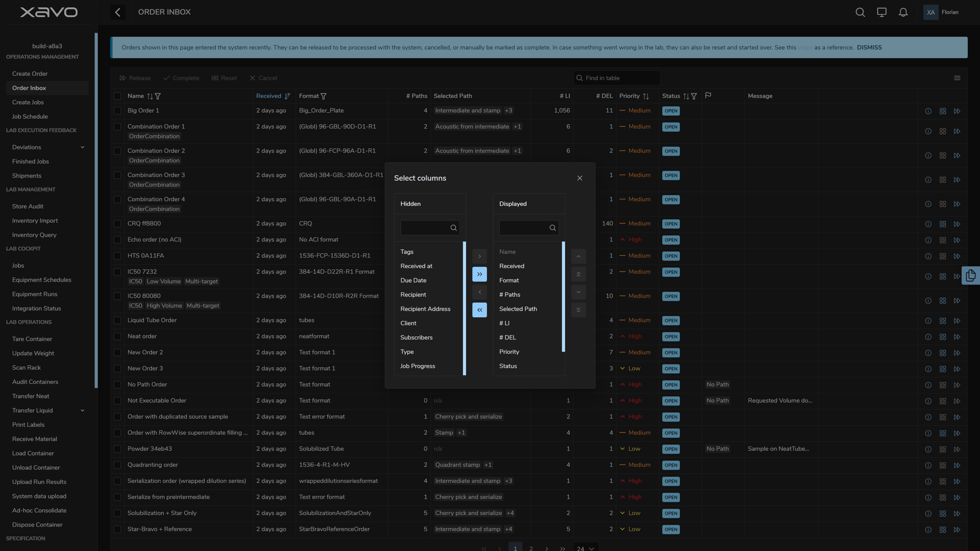Open the page size 24 dropdown
The image size is (980, 551).
[x=586, y=548]
